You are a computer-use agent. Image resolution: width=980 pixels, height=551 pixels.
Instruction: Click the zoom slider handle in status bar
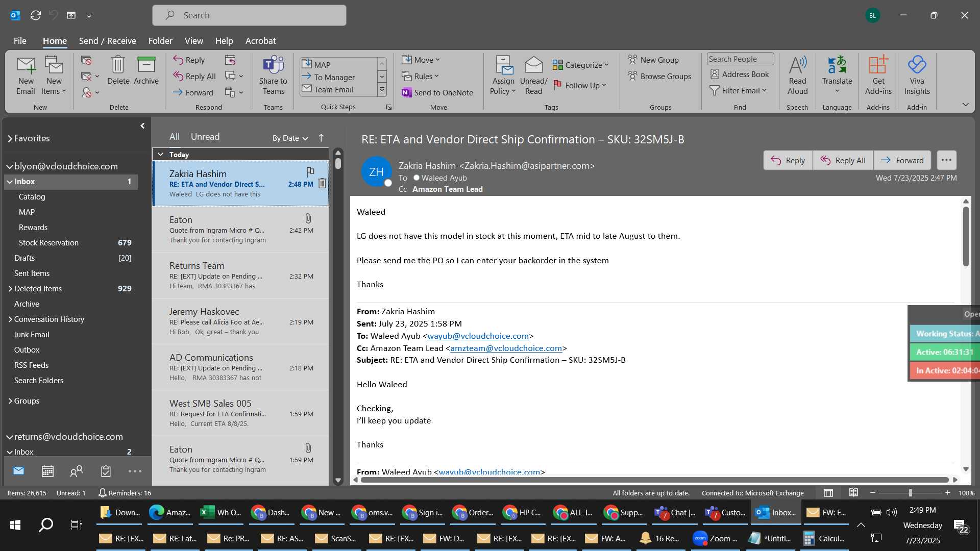[x=910, y=493]
